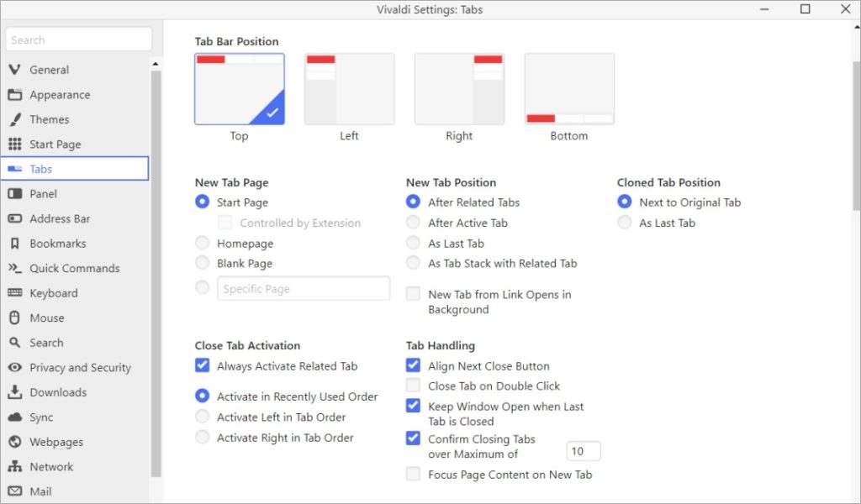
Task: Select As Last Tab for new tabs
Action: coord(413,243)
